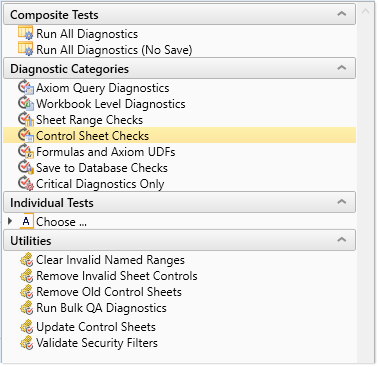The image size is (379, 367).
Task: Collapse the Utilities section chevron
Action: pos(341,240)
